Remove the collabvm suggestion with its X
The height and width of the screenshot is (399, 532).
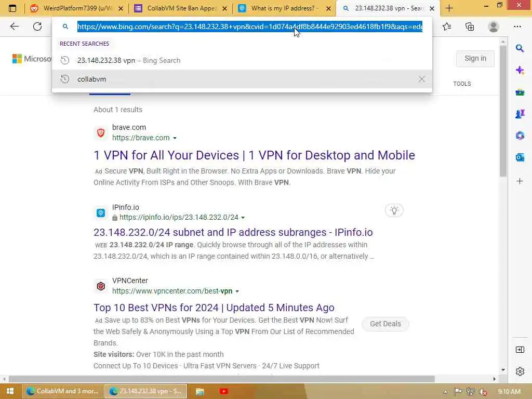click(x=421, y=79)
